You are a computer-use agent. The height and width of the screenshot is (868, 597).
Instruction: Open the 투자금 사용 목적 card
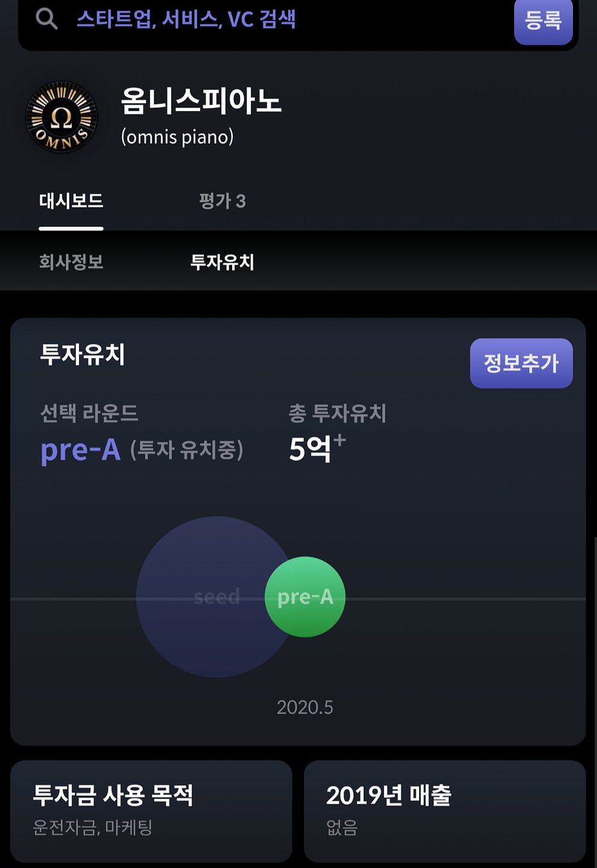[151, 811]
